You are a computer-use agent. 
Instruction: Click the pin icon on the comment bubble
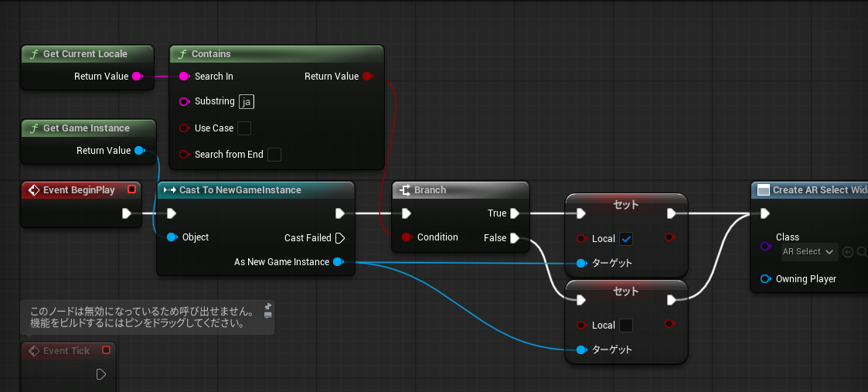click(x=267, y=305)
